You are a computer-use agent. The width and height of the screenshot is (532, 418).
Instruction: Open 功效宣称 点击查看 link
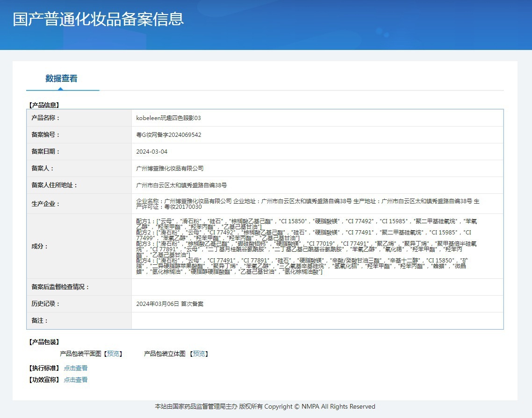pyautogui.click(x=76, y=380)
